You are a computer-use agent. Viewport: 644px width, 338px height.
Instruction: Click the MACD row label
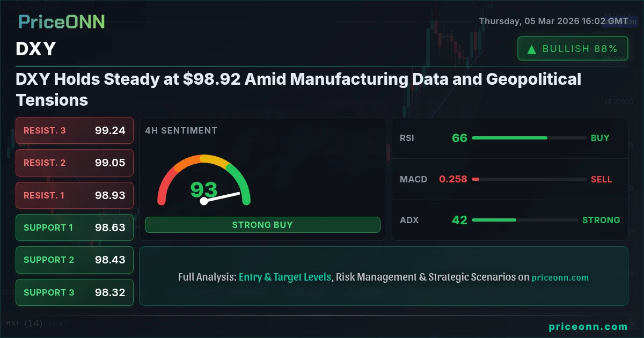413,179
